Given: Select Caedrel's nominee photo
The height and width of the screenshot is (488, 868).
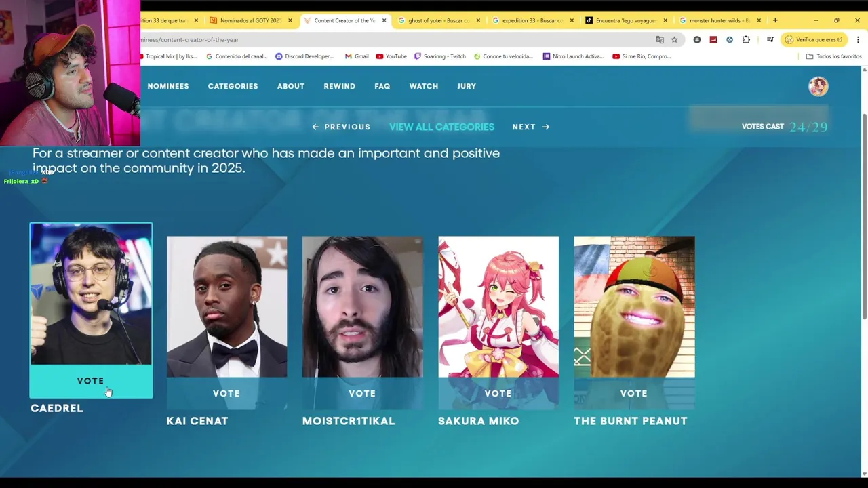Looking at the screenshot, I should click(x=91, y=294).
